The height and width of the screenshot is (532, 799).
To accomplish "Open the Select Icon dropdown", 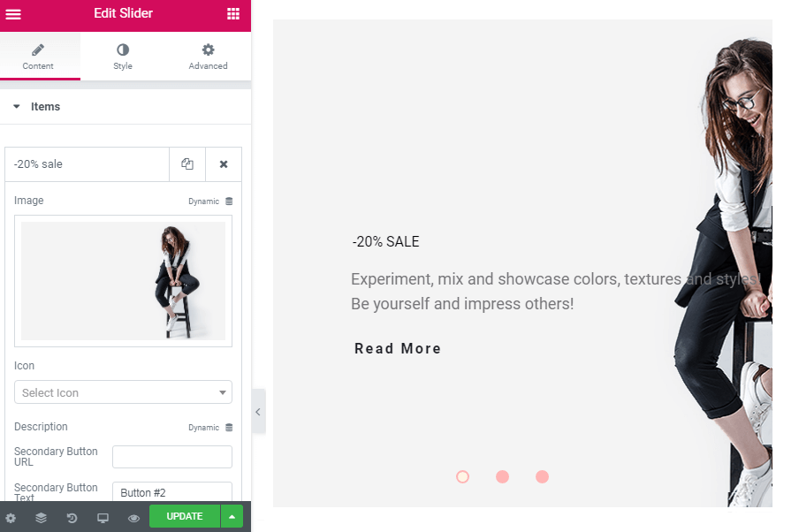I will pos(124,392).
